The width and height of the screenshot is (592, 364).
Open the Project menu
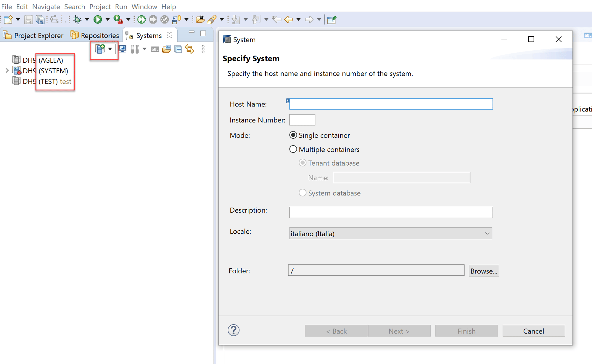[100, 7]
